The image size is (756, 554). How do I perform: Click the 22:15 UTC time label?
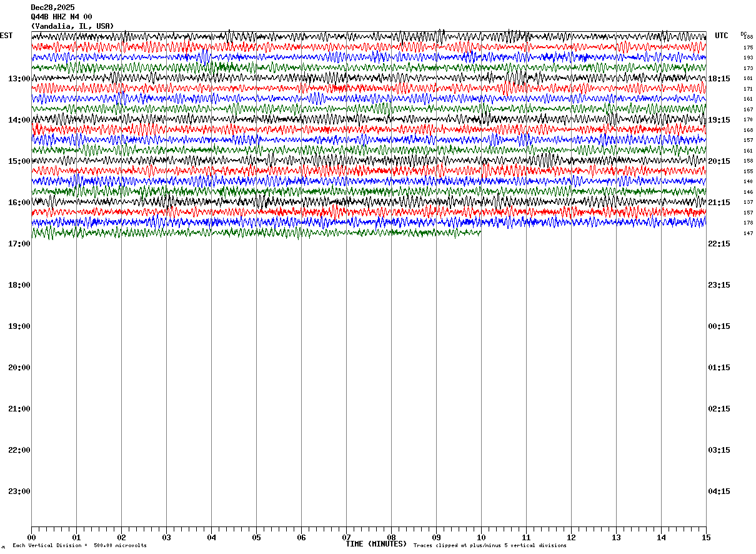click(719, 244)
